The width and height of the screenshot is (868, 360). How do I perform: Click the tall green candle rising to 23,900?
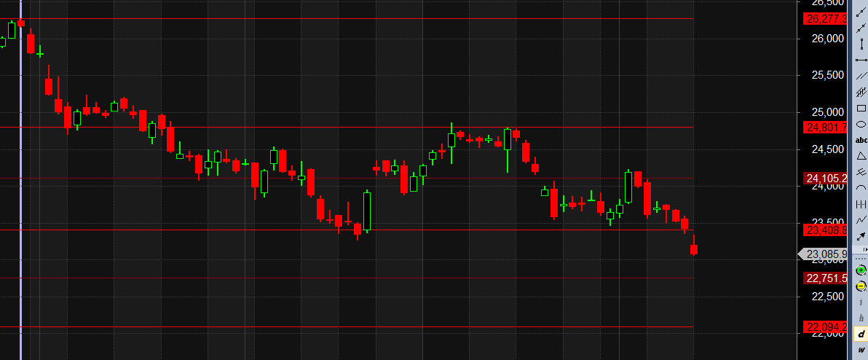366,211
